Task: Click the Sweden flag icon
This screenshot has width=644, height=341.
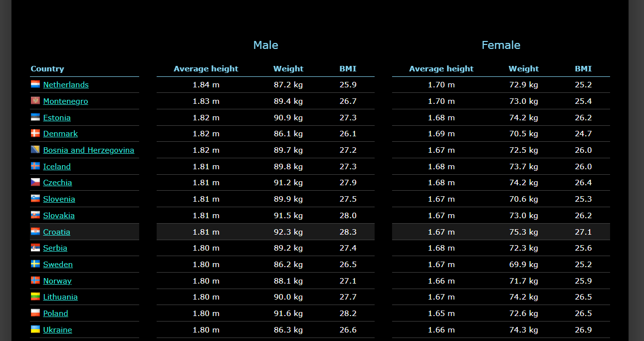Action: 35,264
